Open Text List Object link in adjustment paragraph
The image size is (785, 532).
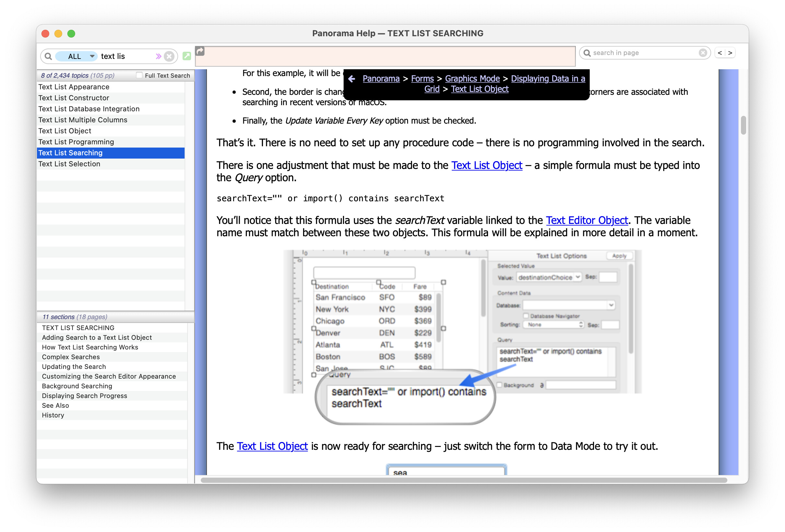487,165
